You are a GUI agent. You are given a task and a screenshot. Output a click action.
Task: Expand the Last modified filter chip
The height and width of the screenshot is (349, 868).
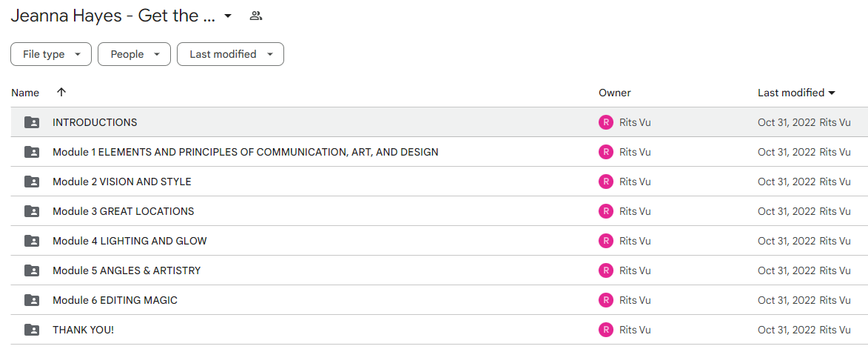(230, 54)
